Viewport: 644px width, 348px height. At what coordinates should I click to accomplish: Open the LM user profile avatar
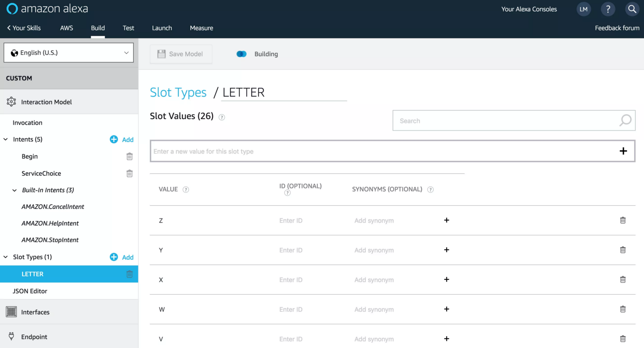pos(584,9)
